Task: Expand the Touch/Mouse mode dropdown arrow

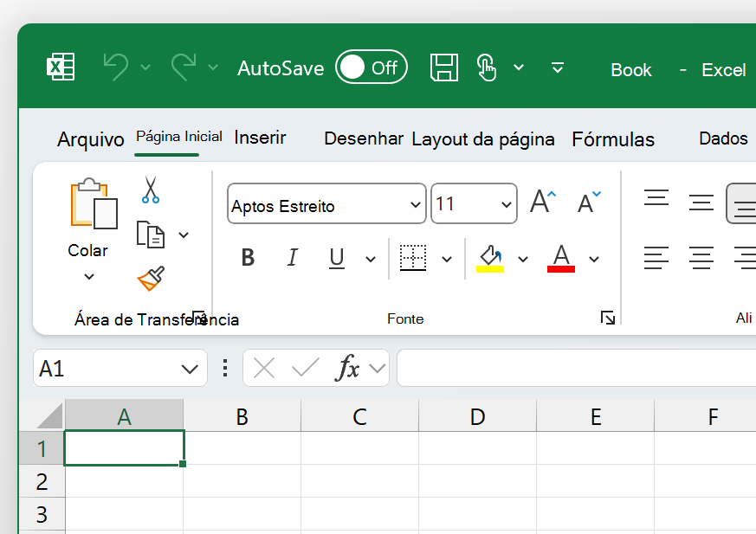Action: click(x=519, y=67)
